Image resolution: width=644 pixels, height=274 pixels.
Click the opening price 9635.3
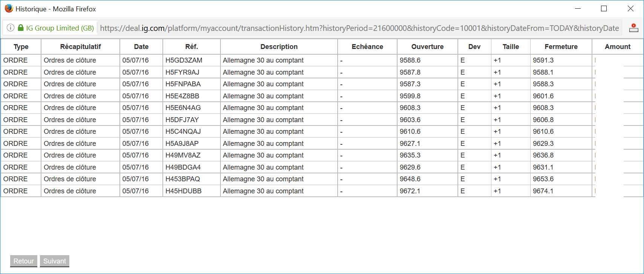click(x=410, y=155)
